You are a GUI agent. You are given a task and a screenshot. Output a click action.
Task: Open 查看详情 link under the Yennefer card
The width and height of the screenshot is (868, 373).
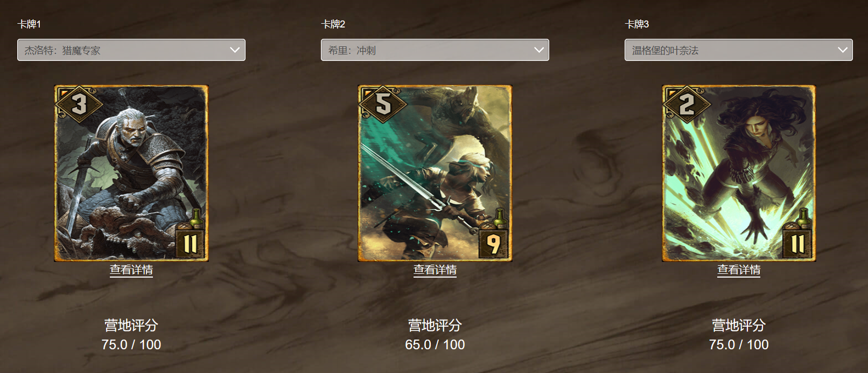[739, 270]
